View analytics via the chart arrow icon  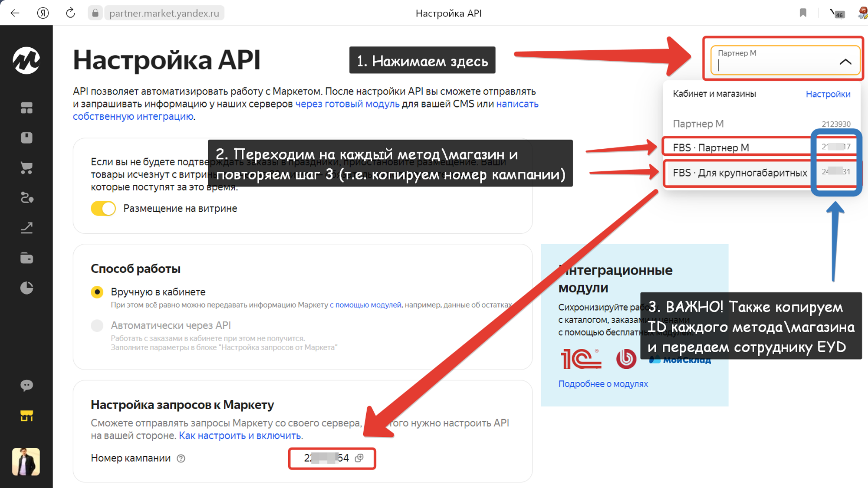[27, 227]
